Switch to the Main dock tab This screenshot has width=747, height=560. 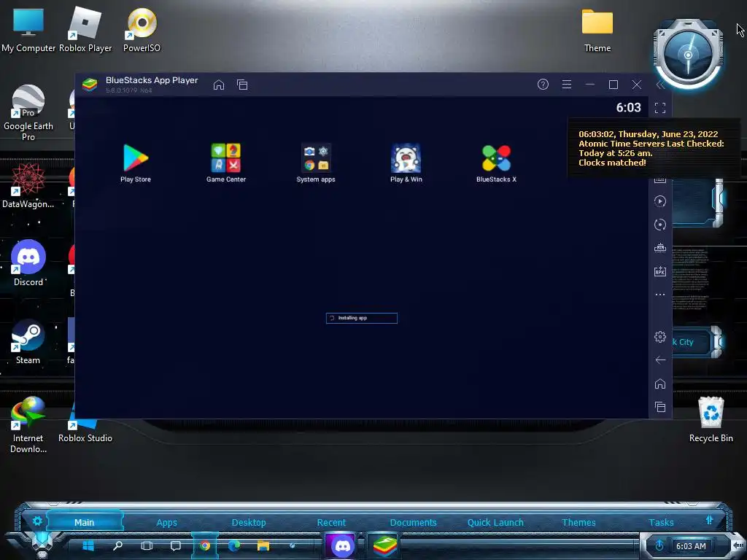click(85, 522)
